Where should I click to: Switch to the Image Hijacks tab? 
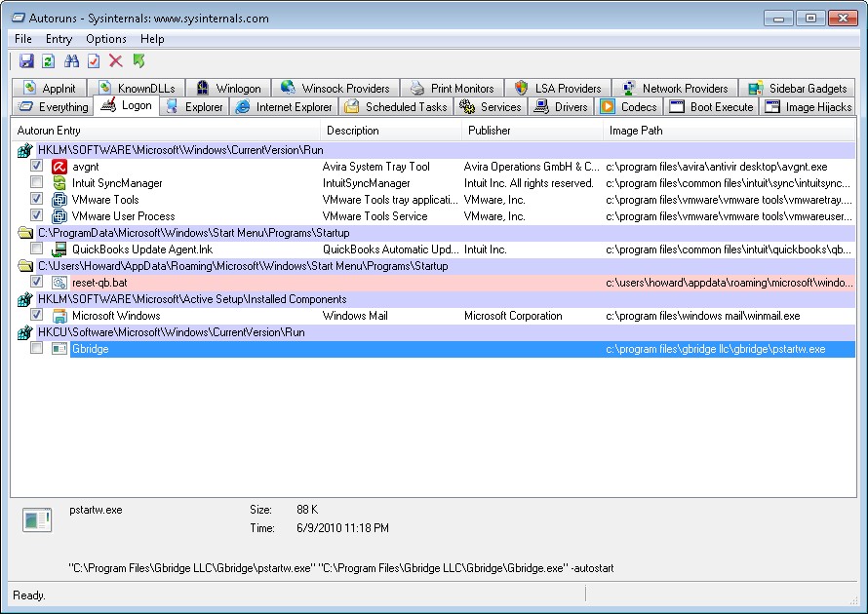(x=809, y=107)
